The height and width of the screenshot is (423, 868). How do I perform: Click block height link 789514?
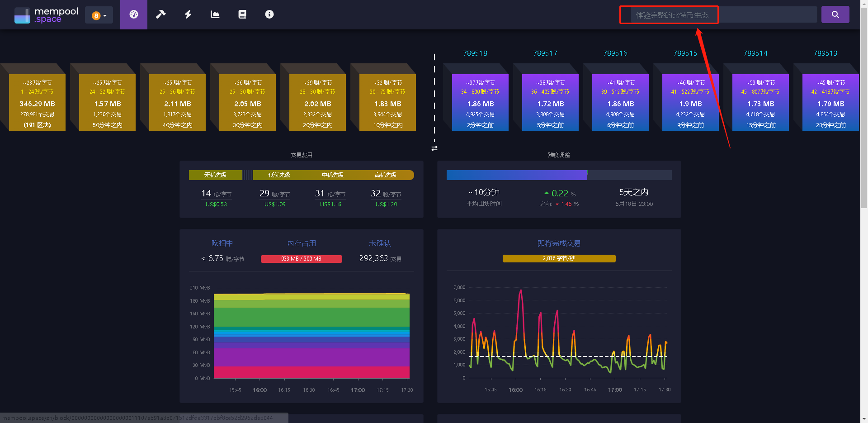(x=755, y=53)
